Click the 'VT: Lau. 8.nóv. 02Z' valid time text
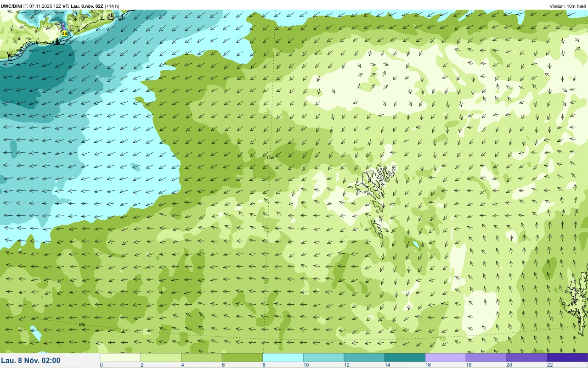This screenshot has width=588, height=368. pos(83,6)
